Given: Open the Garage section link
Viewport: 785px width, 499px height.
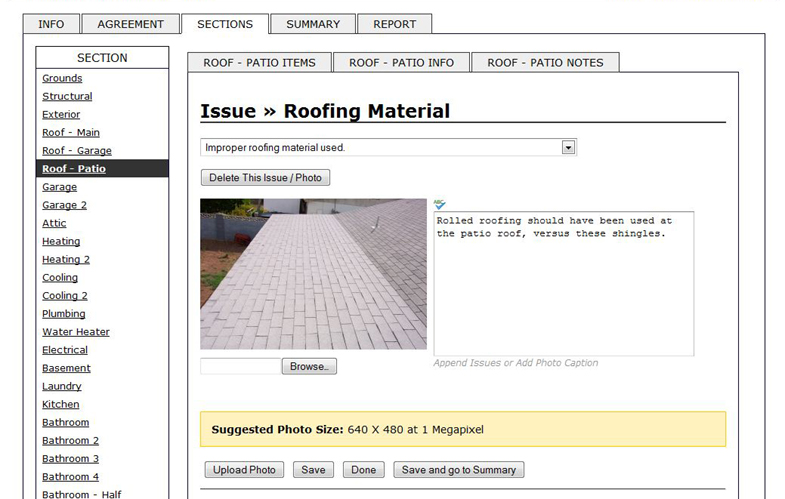Looking at the screenshot, I should (60, 187).
